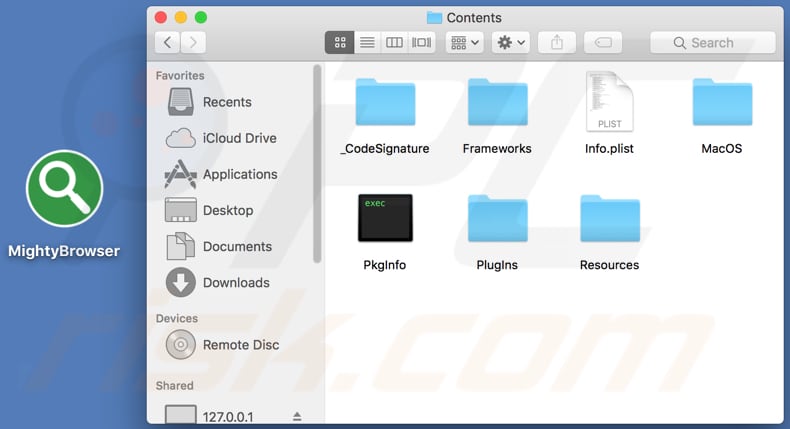Viewport: 790px width, 429px height.
Task: Switch to column view
Action: (394, 42)
